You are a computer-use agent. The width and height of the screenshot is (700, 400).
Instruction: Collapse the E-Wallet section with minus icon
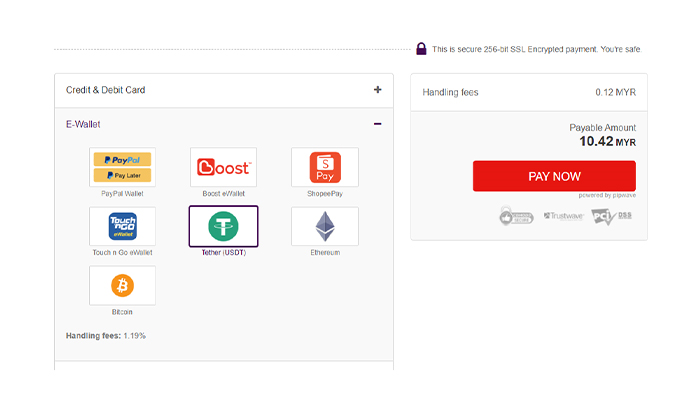[378, 124]
